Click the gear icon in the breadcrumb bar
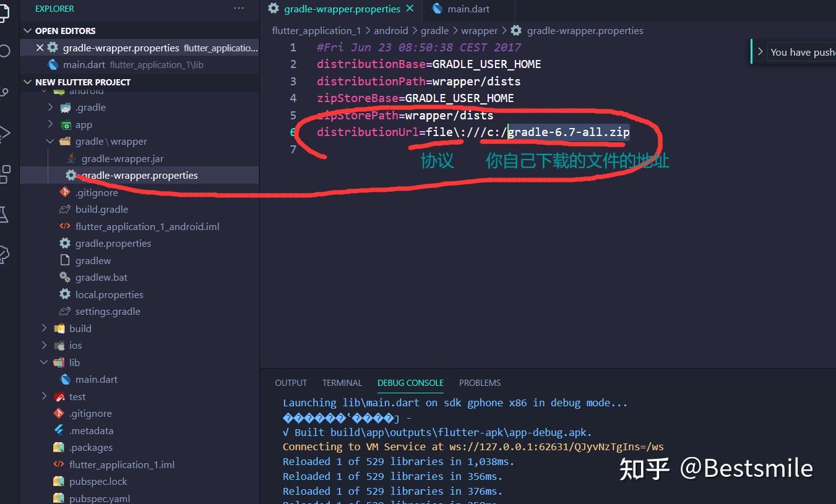The height and width of the screenshot is (504, 836). (516, 30)
